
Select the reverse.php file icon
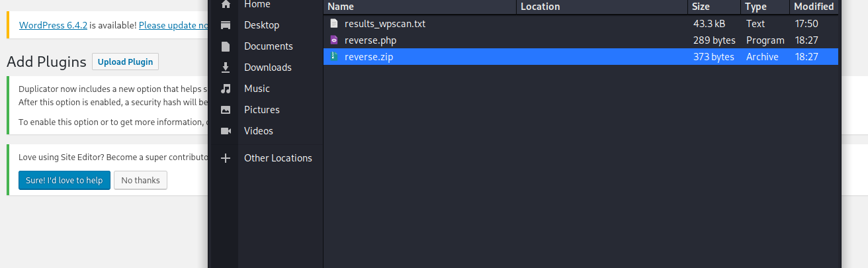pyautogui.click(x=334, y=40)
